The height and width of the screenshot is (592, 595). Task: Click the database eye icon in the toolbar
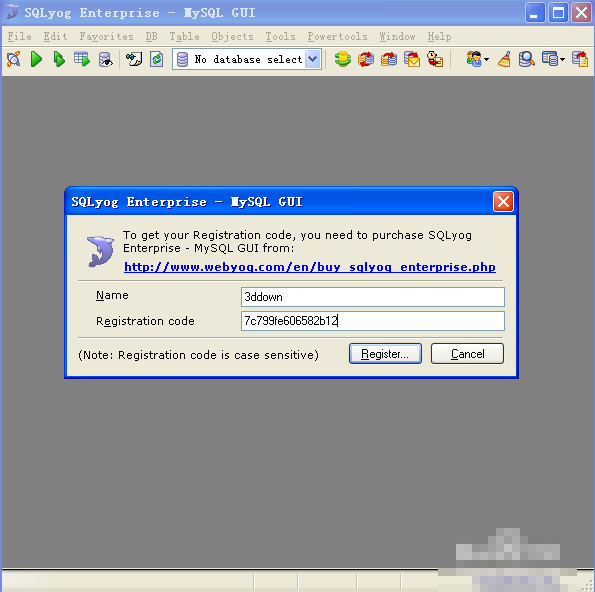pyautogui.click(x=105, y=60)
